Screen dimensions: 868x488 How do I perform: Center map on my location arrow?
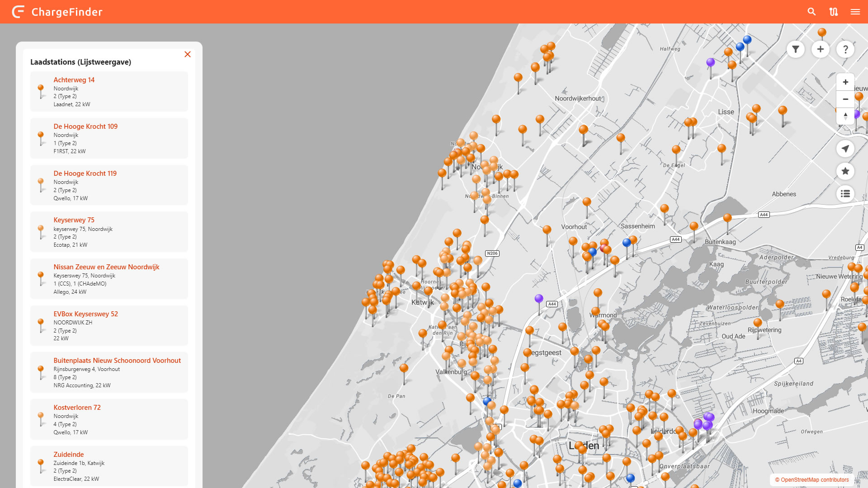click(845, 149)
